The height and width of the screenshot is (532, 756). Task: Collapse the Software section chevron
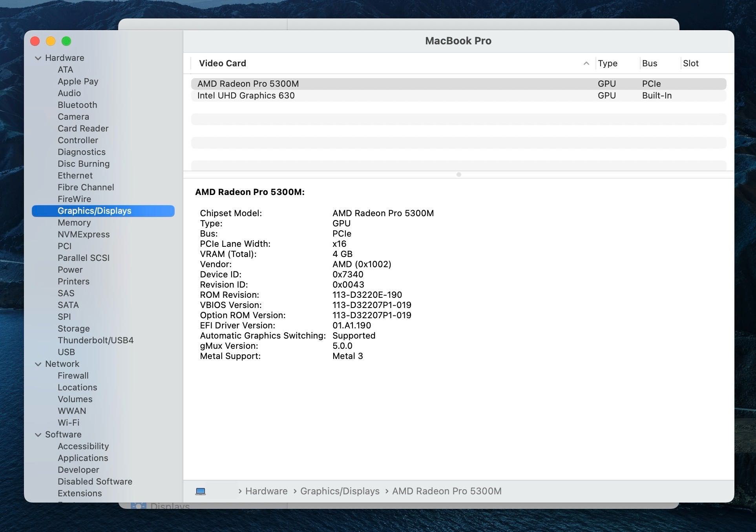pos(38,435)
